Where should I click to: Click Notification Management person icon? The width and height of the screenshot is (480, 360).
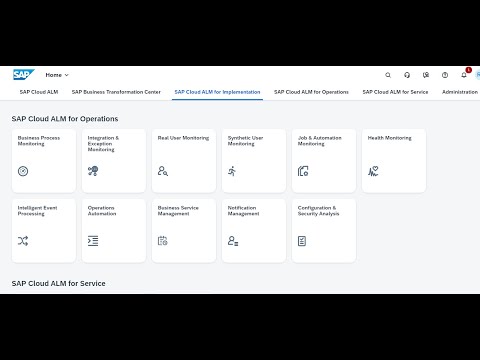pyautogui.click(x=233, y=241)
